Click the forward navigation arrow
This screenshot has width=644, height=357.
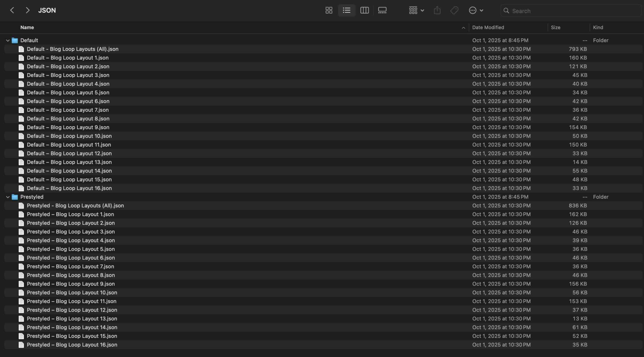coord(28,10)
